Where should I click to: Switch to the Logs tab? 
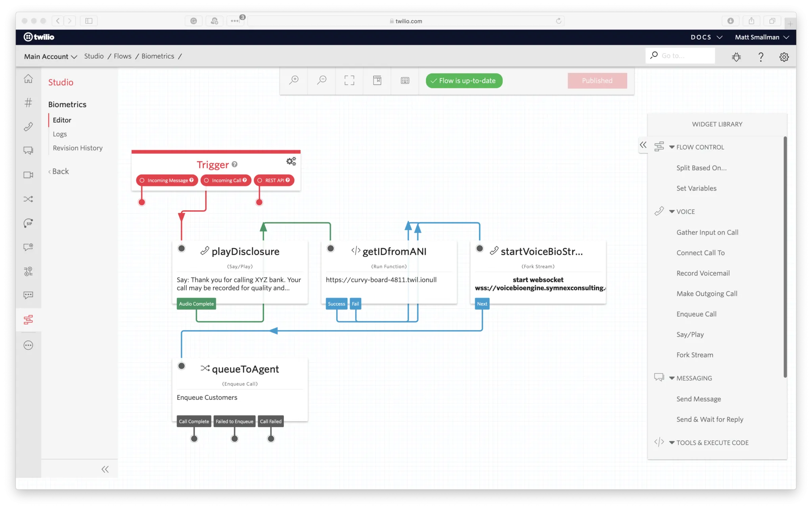coord(59,134)
